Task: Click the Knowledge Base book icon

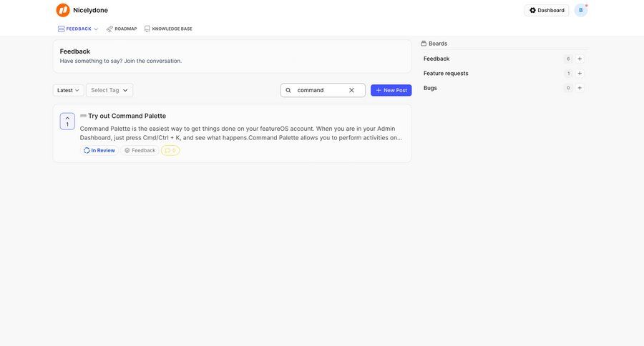Action: click(x=147, y=29)
